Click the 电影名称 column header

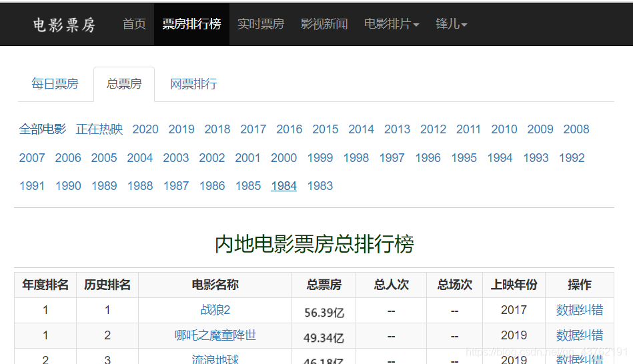(215, 285)
